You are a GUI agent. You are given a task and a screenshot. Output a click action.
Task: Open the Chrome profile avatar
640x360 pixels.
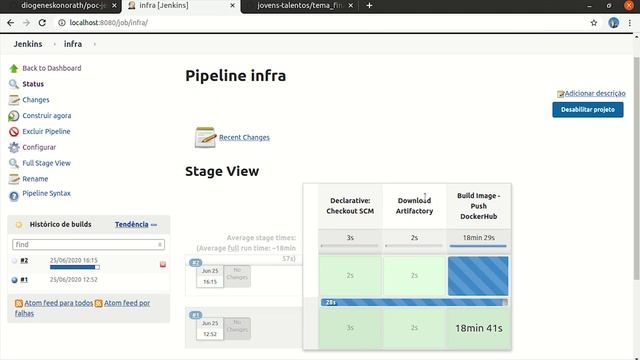point(613,23)
